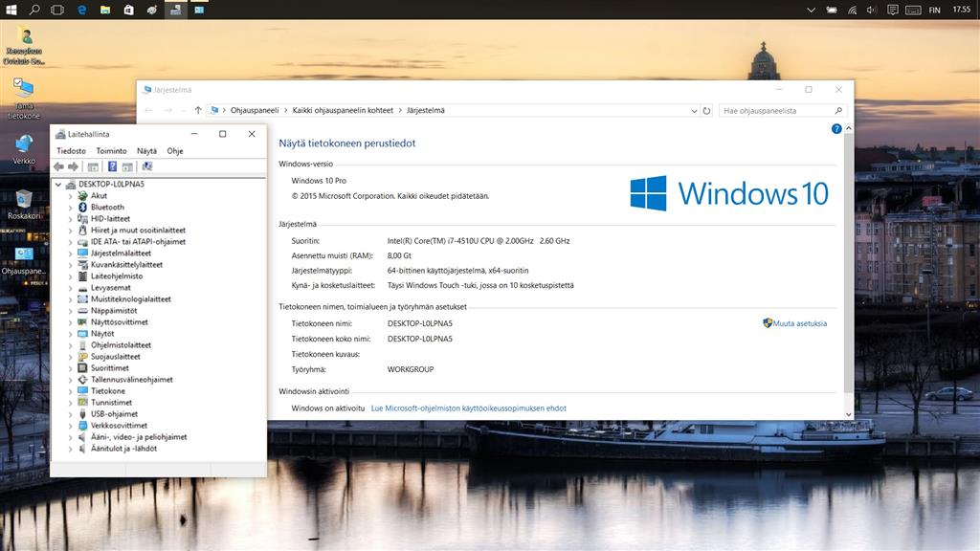Image resolution: width=980 pixels, height=551 pixels.
Task: Open File Explorer from taskbar
Action: [105, 10]
